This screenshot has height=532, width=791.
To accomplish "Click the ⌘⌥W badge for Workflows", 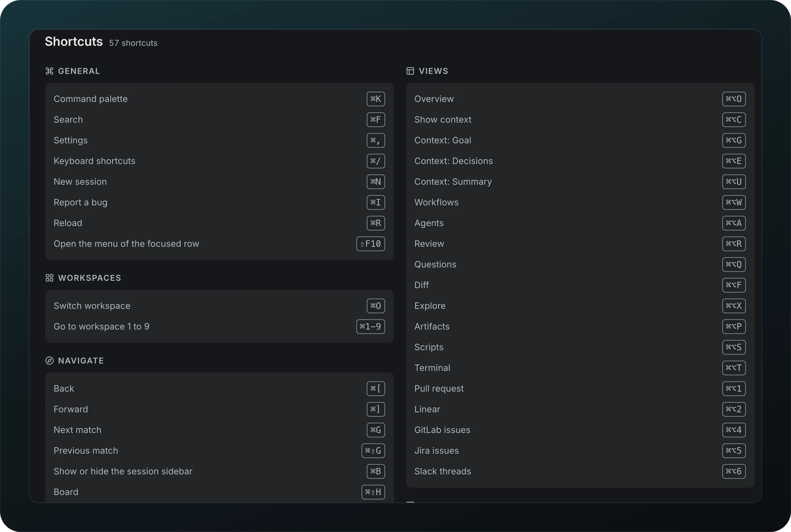I will (x=734, y=202).
